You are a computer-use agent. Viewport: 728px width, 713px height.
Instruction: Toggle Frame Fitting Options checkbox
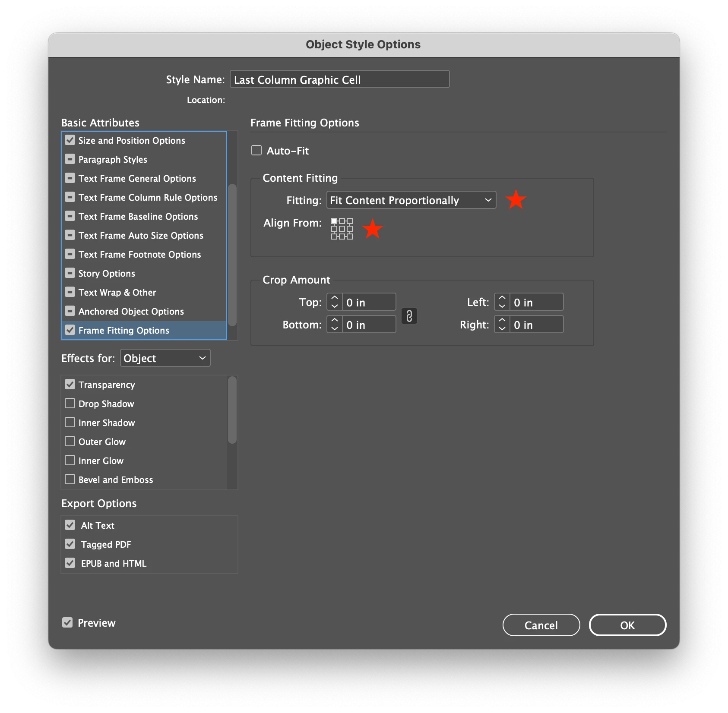tap(70, 330)
